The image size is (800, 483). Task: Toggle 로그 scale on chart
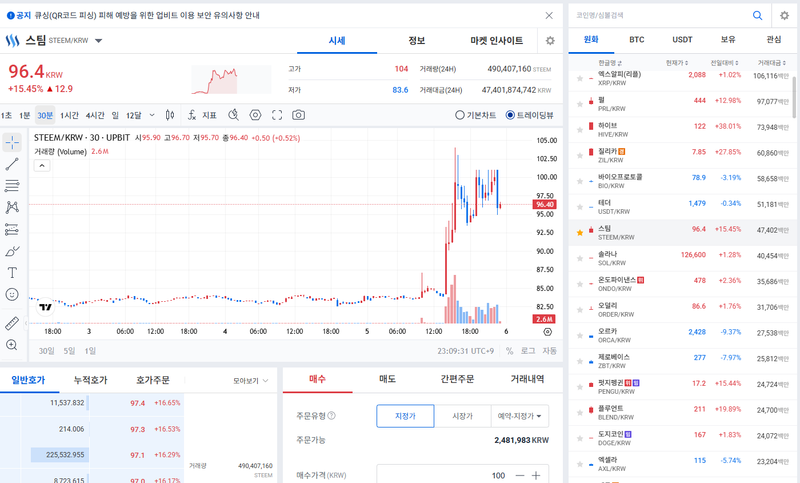point(528,351)
